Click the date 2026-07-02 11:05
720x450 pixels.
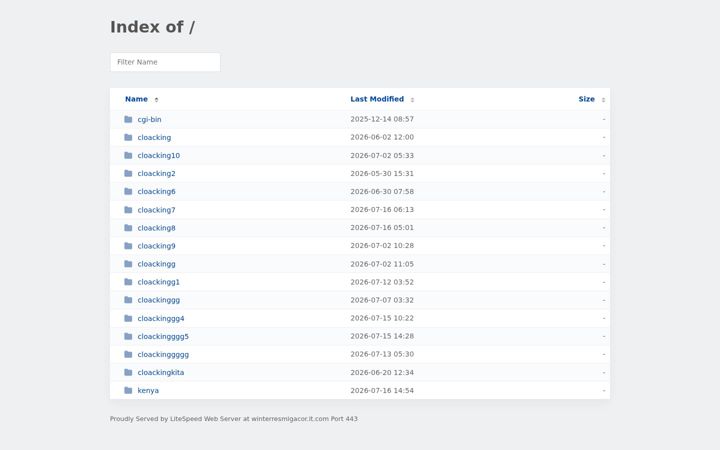(382, 264)
